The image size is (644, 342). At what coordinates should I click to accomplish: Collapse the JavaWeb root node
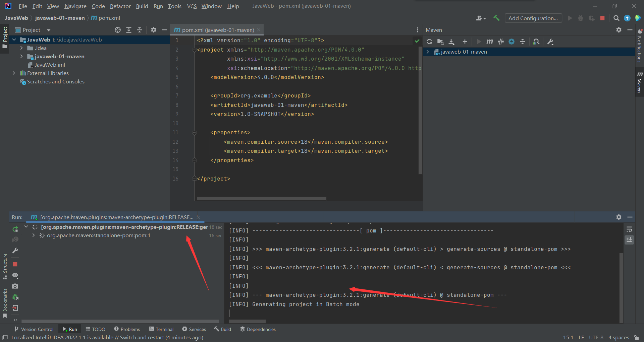14,40
